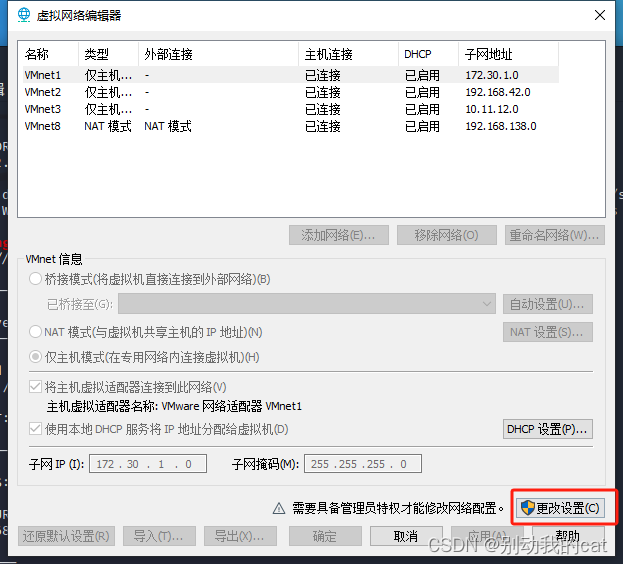This screenshot has width=623, height=564.
Task: Click subnet address 172.30.1.0 cell
Action: [492, 75]
